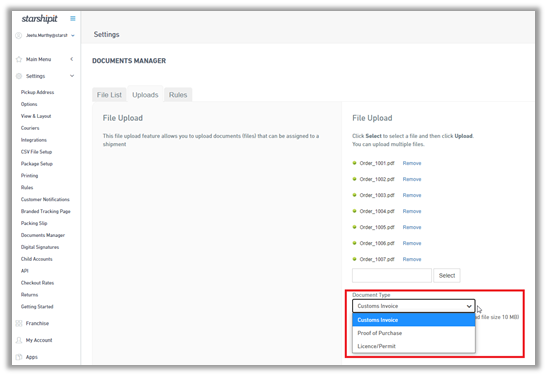This screenshot has height=376, width=547.
Task: Open the My Account menu item
Action: tap(39, 340)
